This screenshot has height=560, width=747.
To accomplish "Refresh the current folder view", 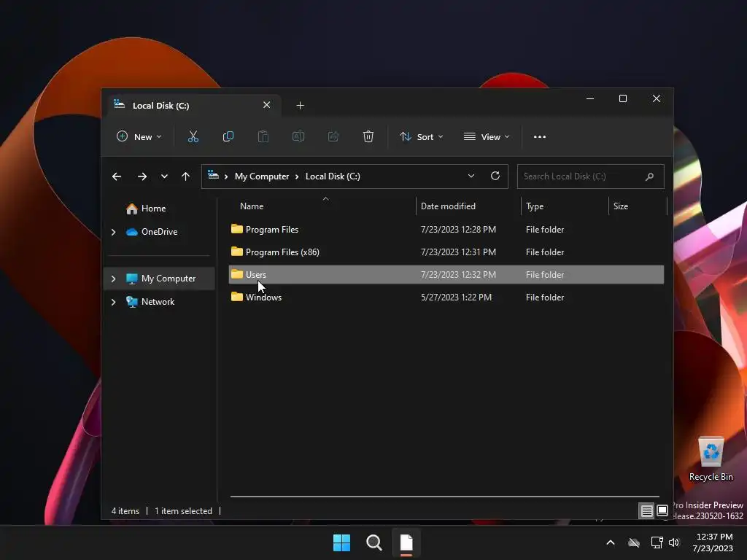I will [x=495, y=176].
